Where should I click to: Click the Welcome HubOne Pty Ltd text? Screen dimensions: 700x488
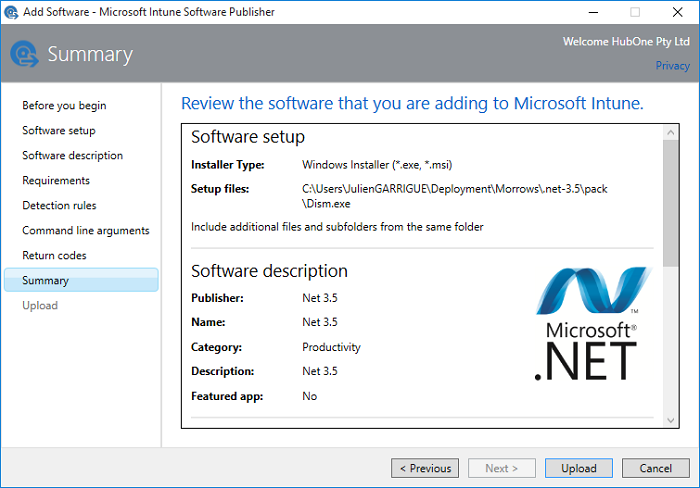coord(626,42)
